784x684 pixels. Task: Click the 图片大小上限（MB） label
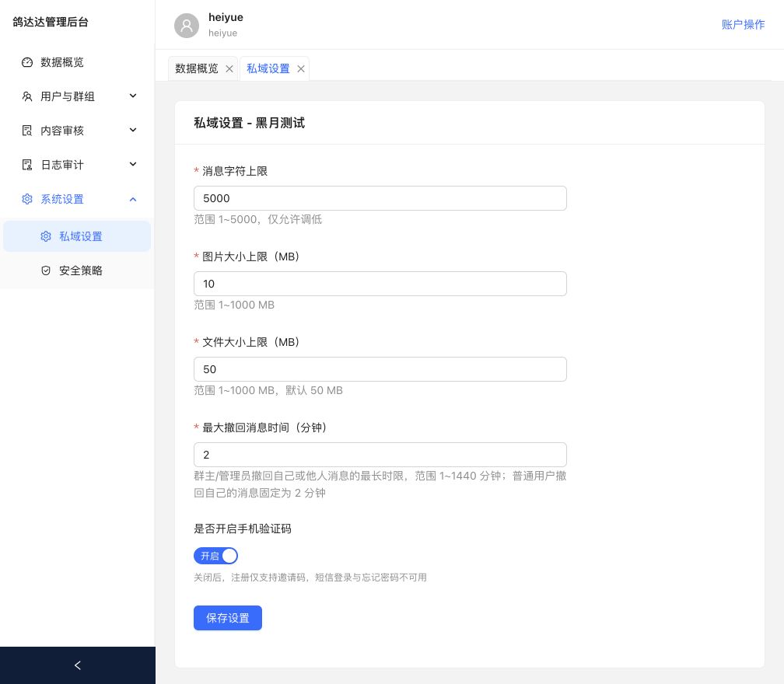pos(251,256)
